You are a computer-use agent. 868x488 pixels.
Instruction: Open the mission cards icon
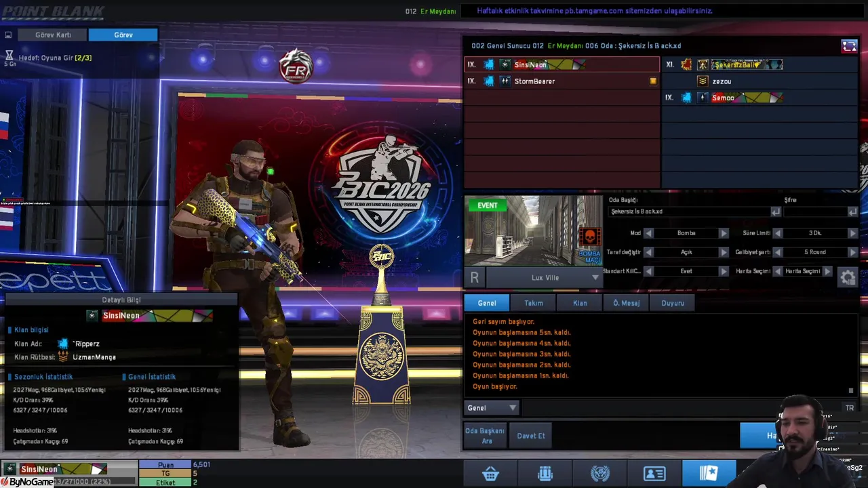coord(709,474)
